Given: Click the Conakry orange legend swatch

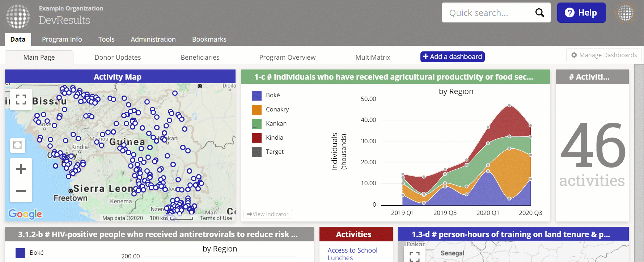Looking at the screenshot, I should click(257, 110).
